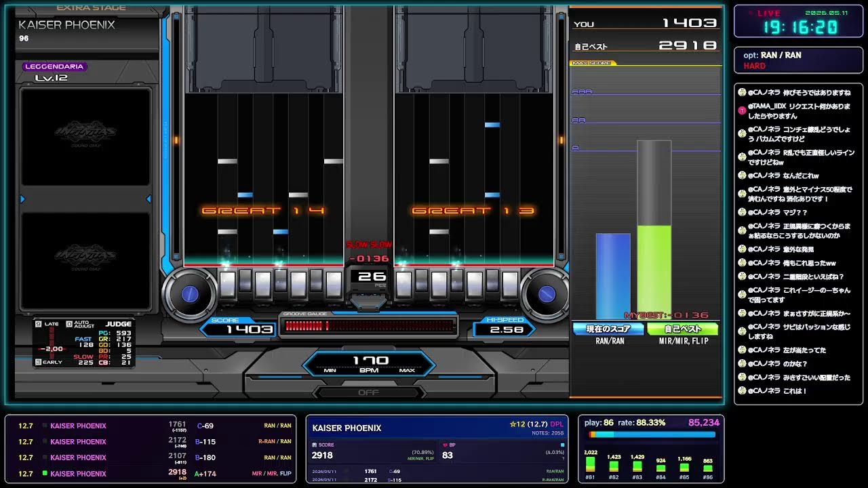Select history row with score 2107 B-180
Screen dimensions: 868x488
pos(152,457)
